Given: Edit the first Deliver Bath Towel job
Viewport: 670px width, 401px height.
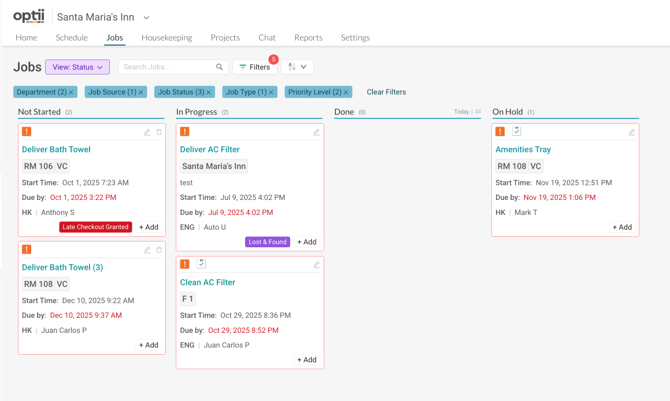Looking at the screenshot, I should pos(147,132).
